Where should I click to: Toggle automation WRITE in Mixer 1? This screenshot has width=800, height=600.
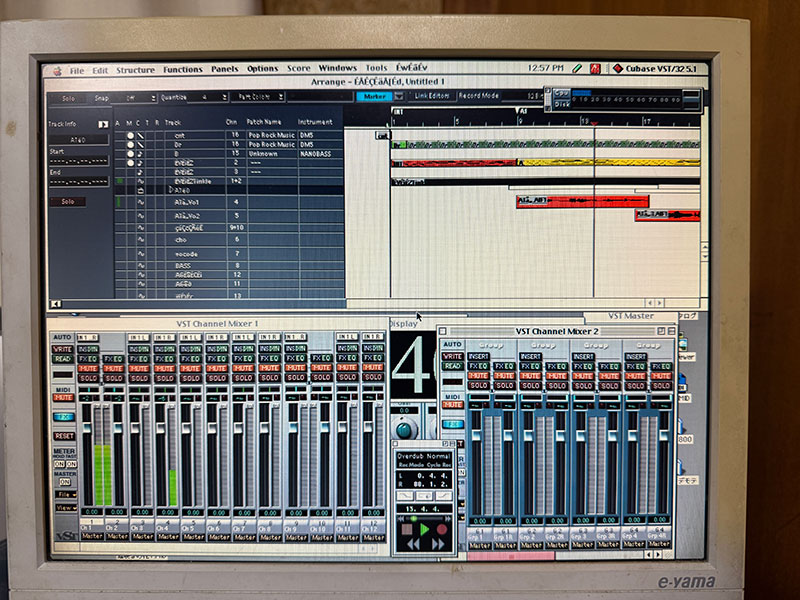click(x=63, y=349)
